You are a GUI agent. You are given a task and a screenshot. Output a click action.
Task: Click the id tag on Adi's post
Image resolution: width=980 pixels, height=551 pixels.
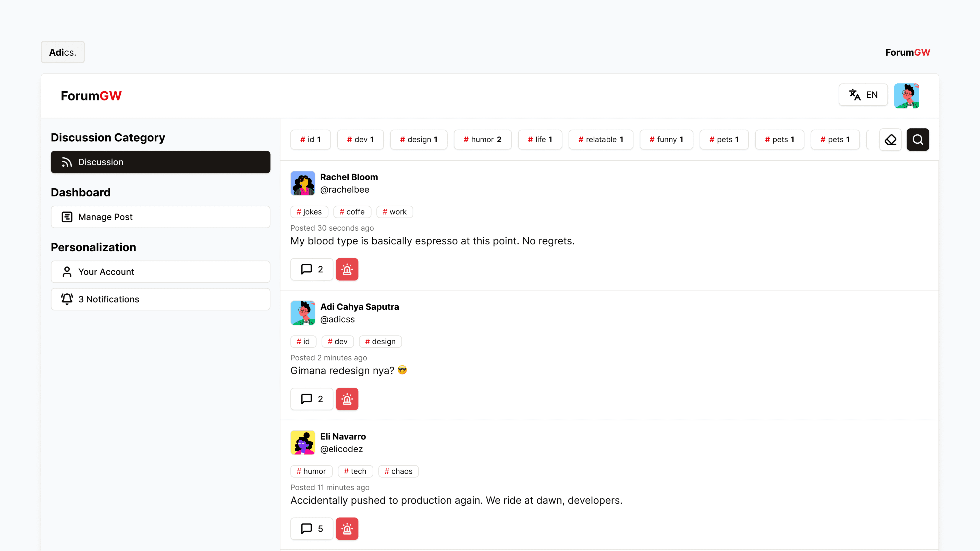[x=303, y=342]
